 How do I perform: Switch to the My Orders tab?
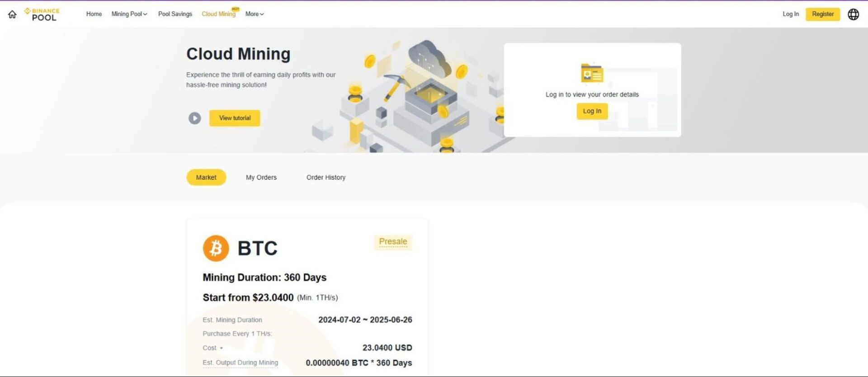pyautogui.click(x=261, y=177)
